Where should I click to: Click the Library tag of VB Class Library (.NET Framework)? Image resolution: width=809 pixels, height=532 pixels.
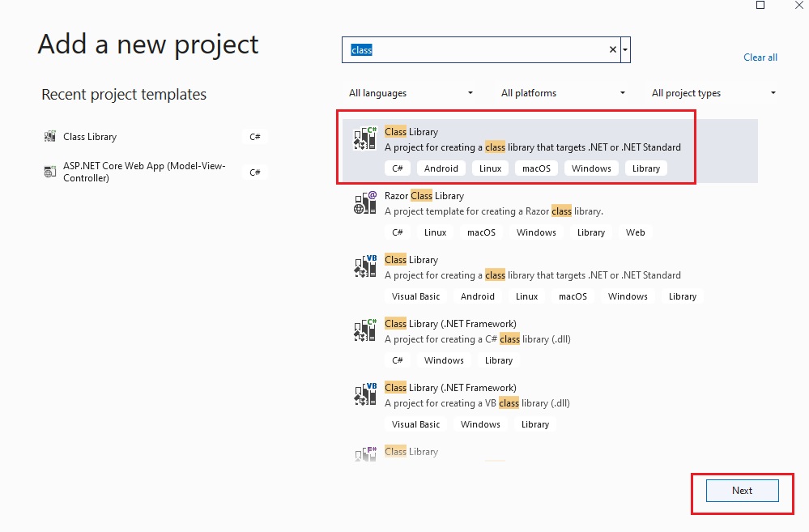tap(535, 424)
